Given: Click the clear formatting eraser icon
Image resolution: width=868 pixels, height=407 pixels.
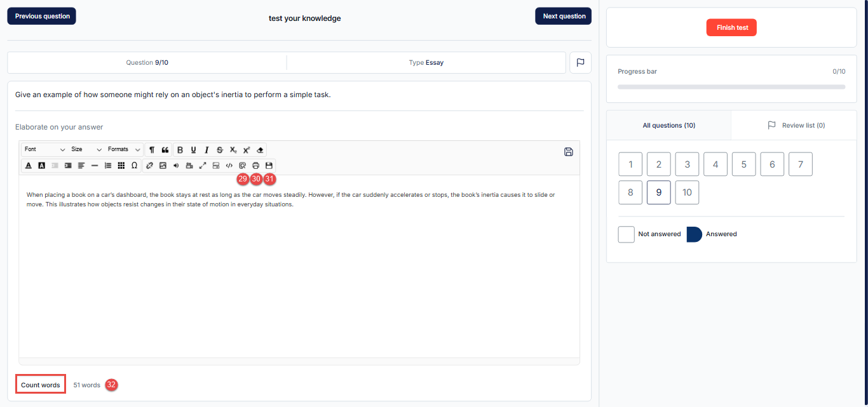Looking at the screenshot, I should (260, 150).
